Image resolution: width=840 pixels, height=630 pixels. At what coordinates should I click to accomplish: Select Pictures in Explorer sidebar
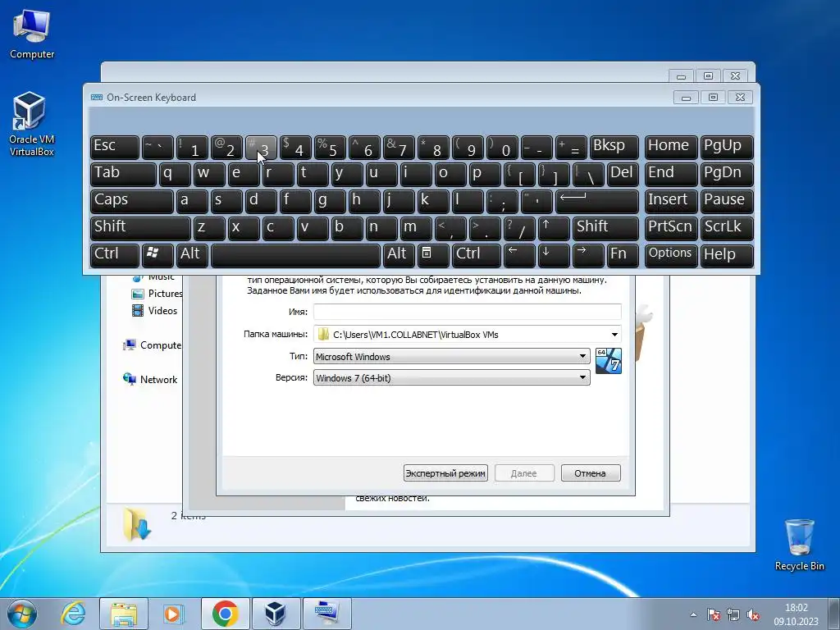158,294
